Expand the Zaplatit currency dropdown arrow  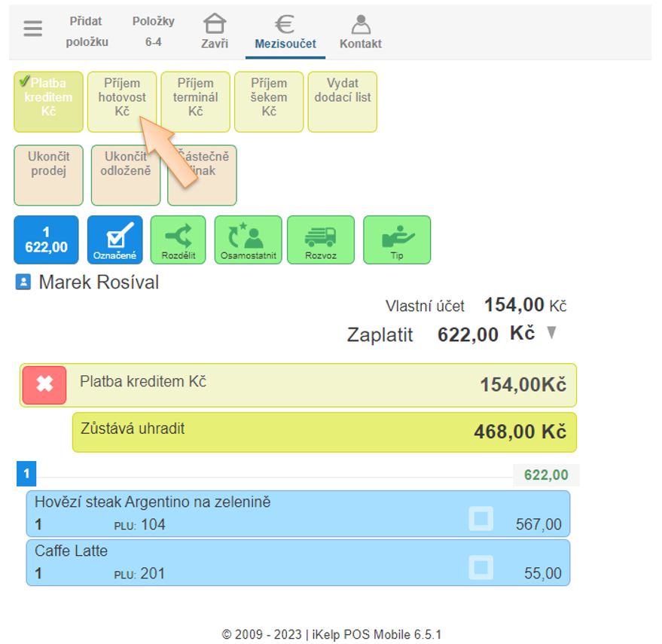pos(552,333)
